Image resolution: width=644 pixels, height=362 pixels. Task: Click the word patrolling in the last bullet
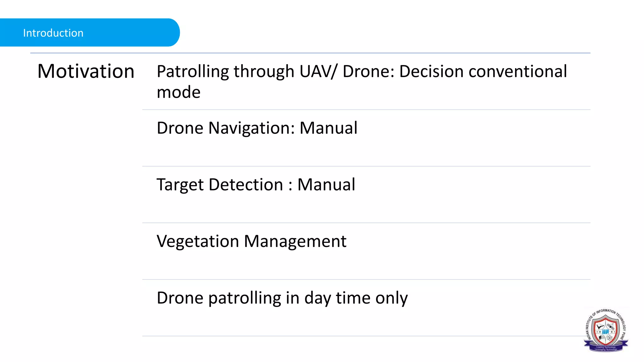pyautogui.click(x=245, y=298)
